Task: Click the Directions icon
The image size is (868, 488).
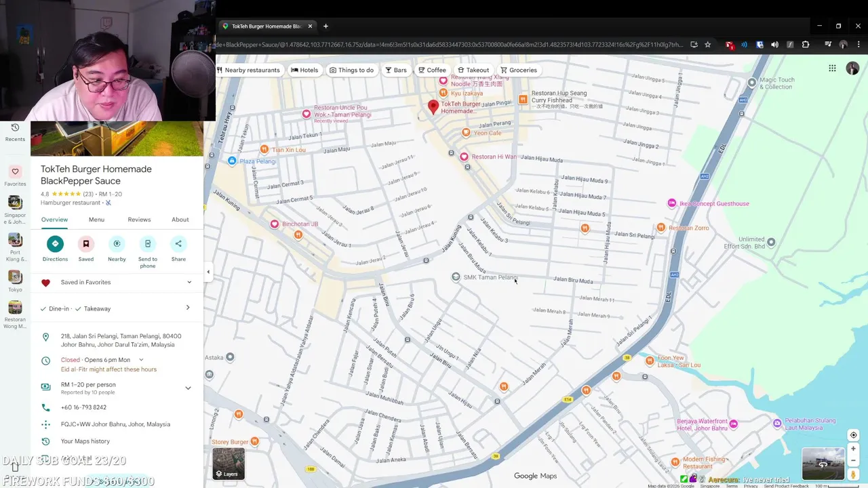Action: 55,244
